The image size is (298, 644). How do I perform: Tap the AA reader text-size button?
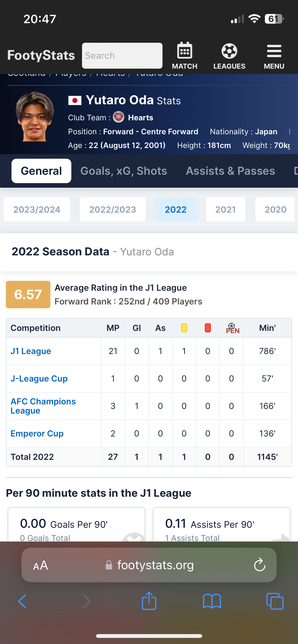point(40,565)
